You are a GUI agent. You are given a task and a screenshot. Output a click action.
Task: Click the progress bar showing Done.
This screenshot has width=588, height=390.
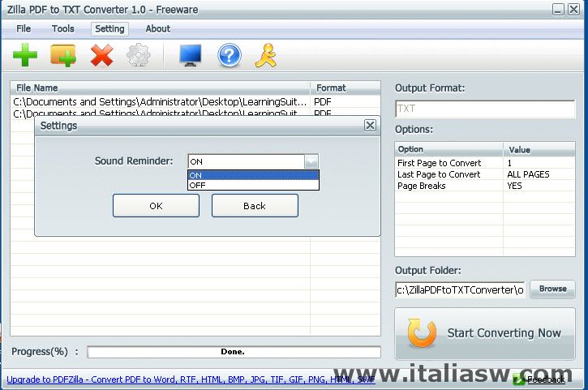pos(234,352)
